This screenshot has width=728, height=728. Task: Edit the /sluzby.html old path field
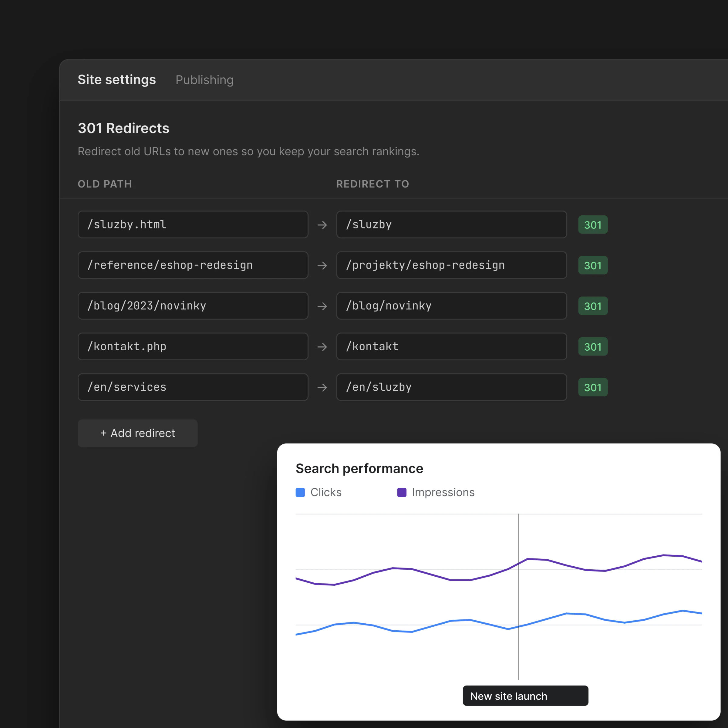click(193, 224)
